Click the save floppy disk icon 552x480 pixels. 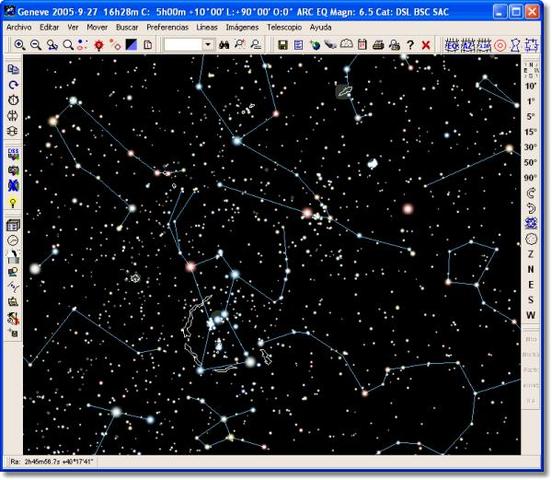pos(283,45)
